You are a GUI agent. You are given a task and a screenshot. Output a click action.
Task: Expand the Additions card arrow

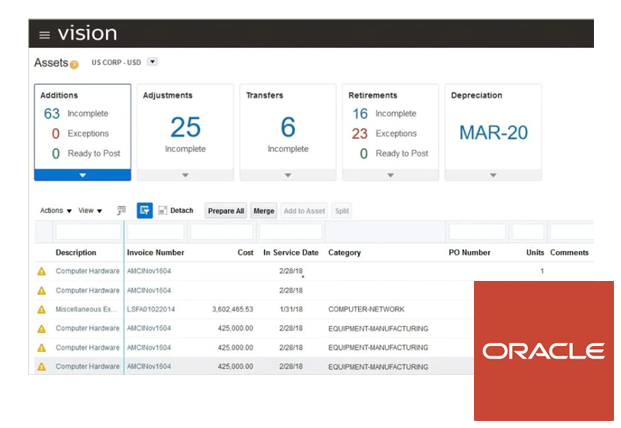pos(82,175)
